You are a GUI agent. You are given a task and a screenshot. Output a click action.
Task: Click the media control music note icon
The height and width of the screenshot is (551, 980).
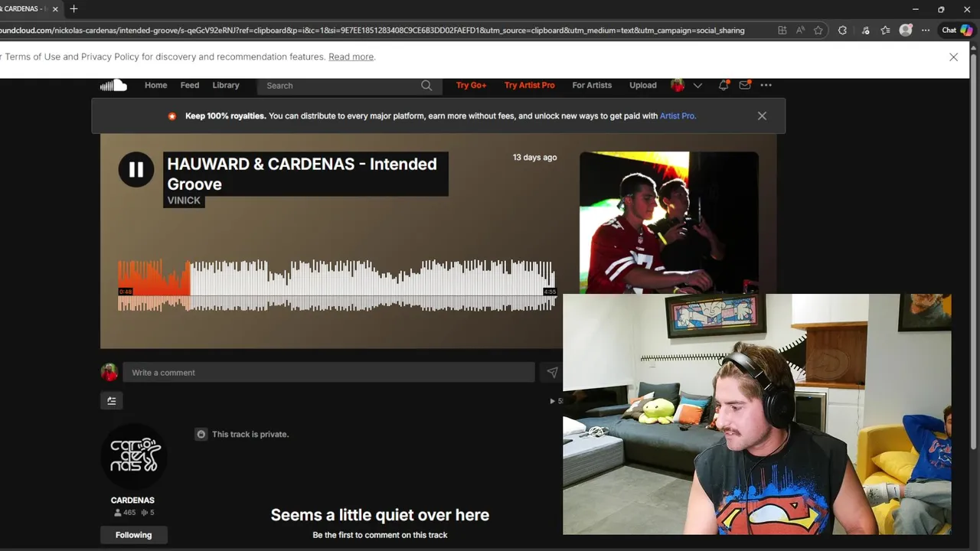point(865,31)
